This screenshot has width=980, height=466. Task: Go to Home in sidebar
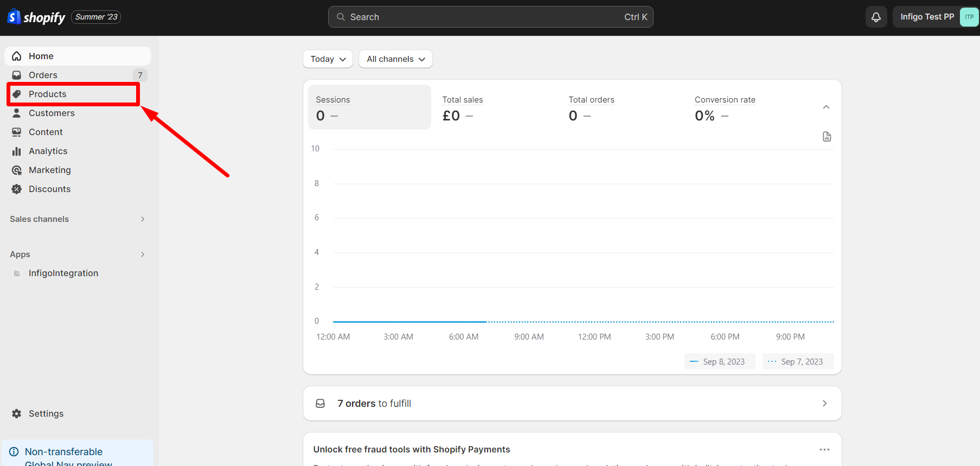(78, 56)
